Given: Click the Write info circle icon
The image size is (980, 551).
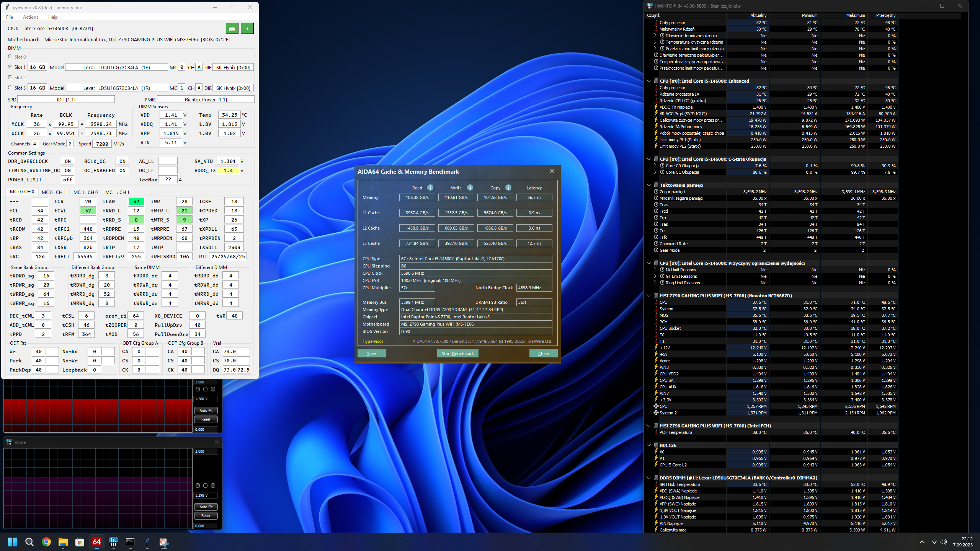Looking at the screenshot, I should point(470,187).
